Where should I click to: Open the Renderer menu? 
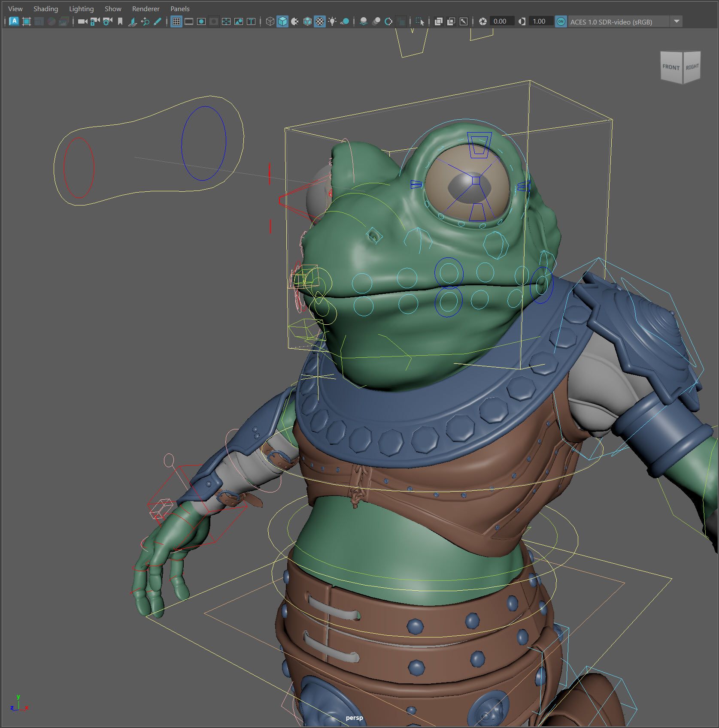point(146,9)
